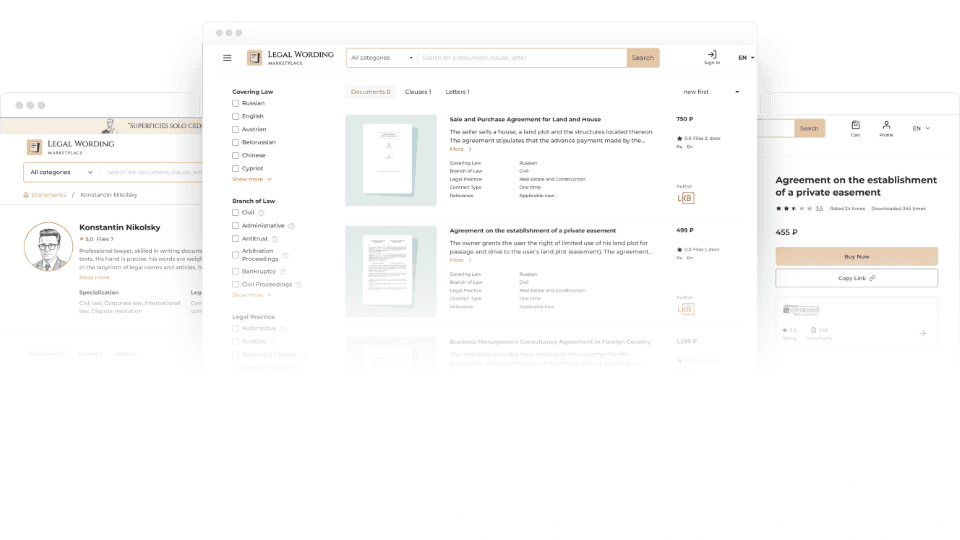Click the Copy Link button
960x540 pixels.
857,278
